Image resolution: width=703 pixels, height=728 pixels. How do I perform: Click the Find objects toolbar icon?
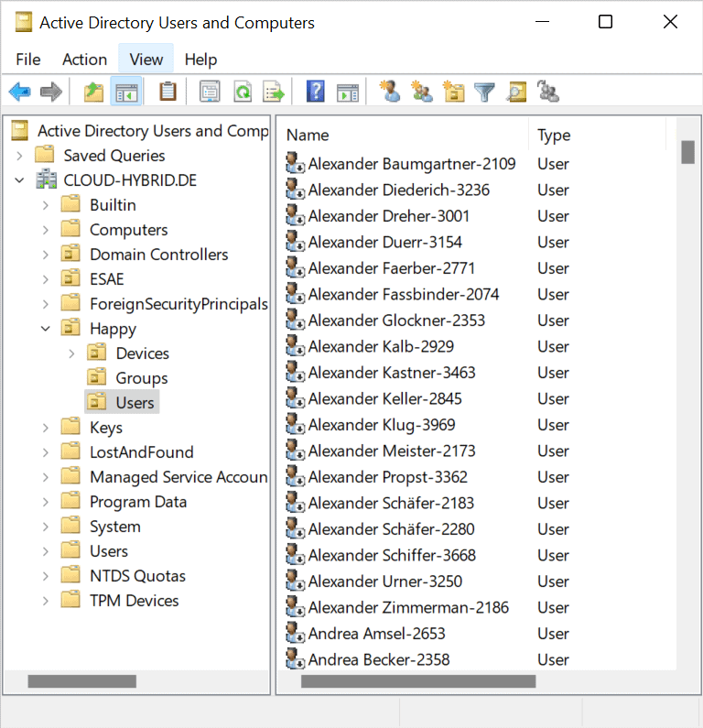(x=516, y=92)
